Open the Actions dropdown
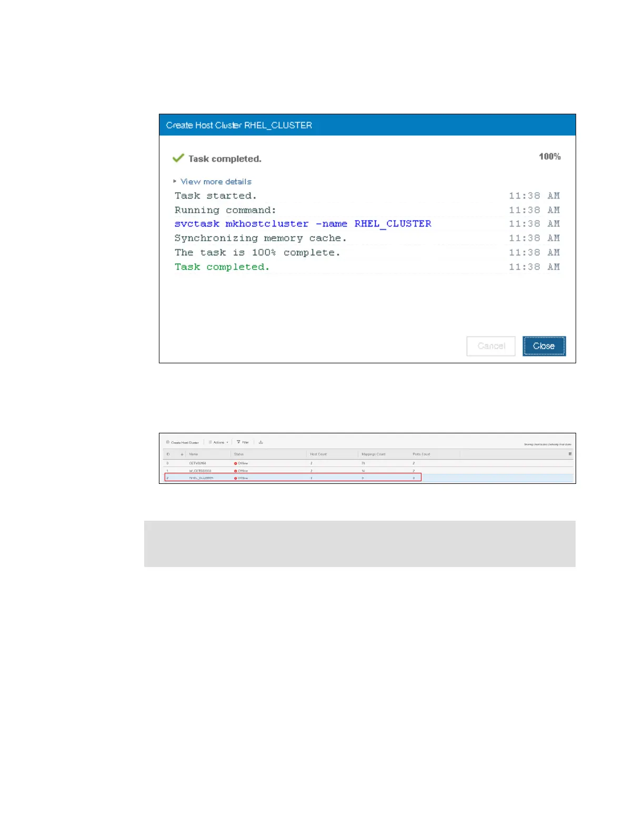Screen dimensions: 644x834 [218, 442]
